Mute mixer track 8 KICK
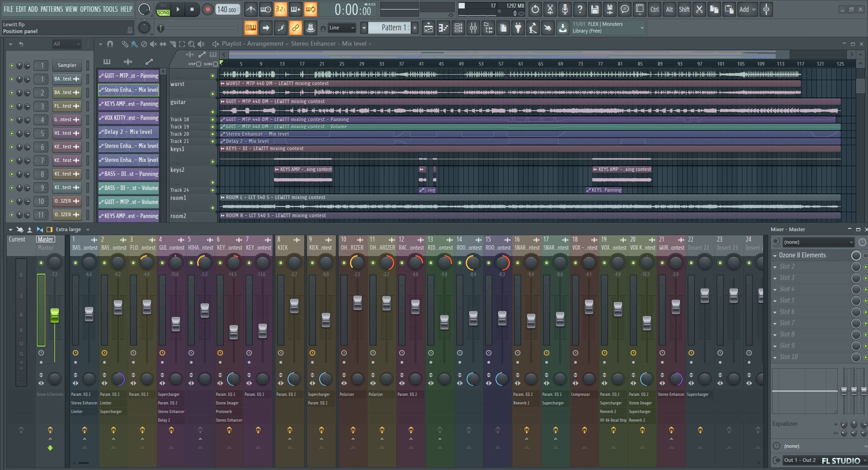Viewport: 868px width, 470px height. click(281, 263)
